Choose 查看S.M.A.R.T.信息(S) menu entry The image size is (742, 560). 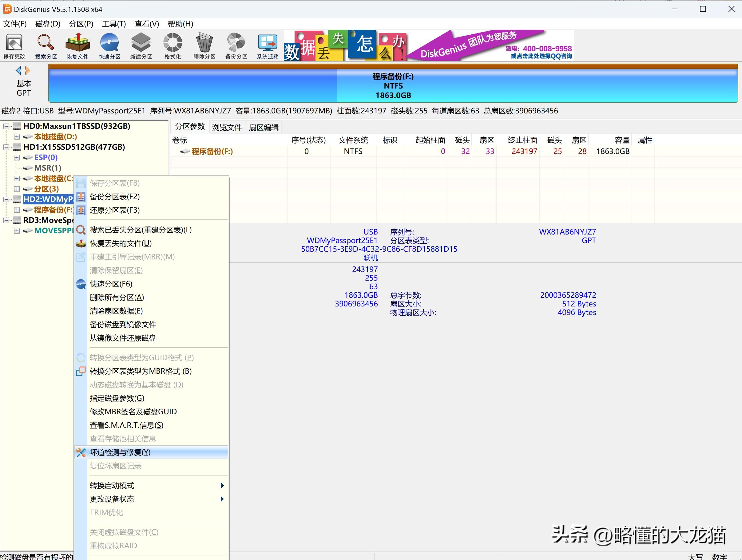tap(151, 425)
